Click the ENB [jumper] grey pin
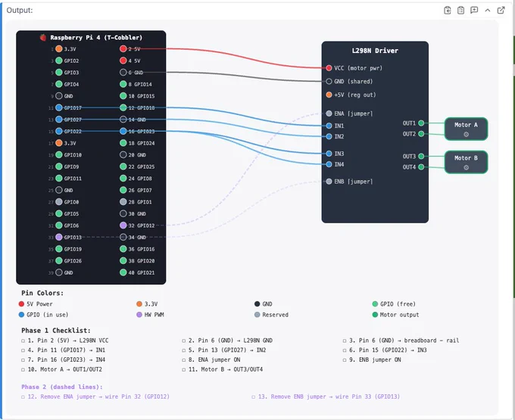Image resolution: width=515 pixels, height=420 pixels. coord(329,182)
